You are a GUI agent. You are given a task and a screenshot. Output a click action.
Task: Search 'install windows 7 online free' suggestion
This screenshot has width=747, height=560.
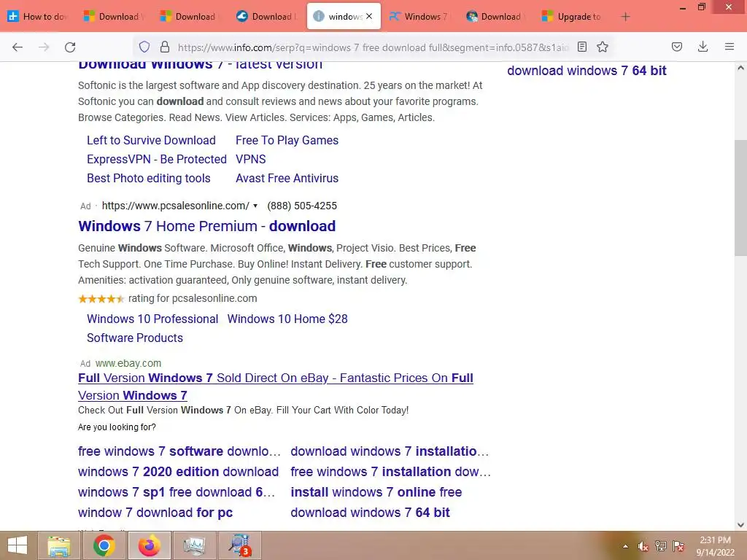coord(376,492)
